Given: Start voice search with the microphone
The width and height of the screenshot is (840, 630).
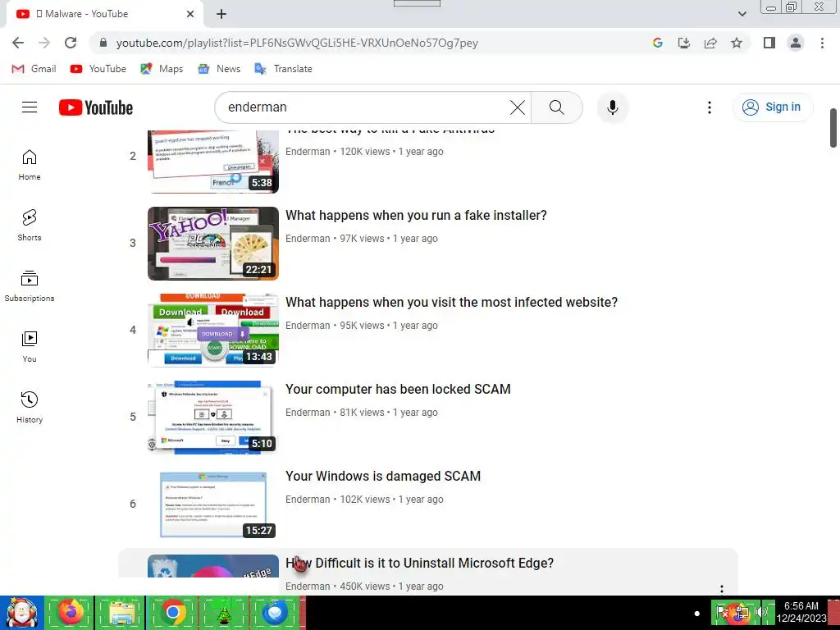Looking at the screenshot, I should coord(612,107).
